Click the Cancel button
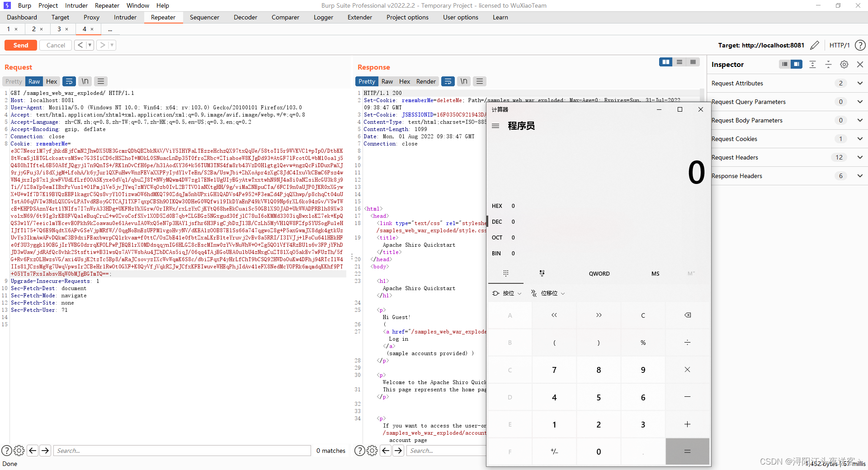The height and width of the screenshot is (470, 868). click(56, 45)
